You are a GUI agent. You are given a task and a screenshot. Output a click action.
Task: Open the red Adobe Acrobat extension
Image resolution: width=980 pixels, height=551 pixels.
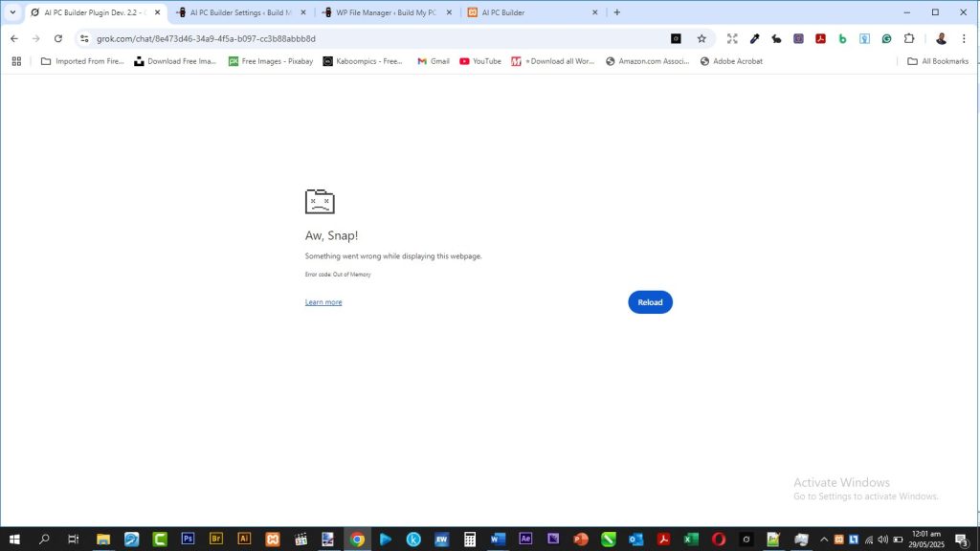[820, 38]
